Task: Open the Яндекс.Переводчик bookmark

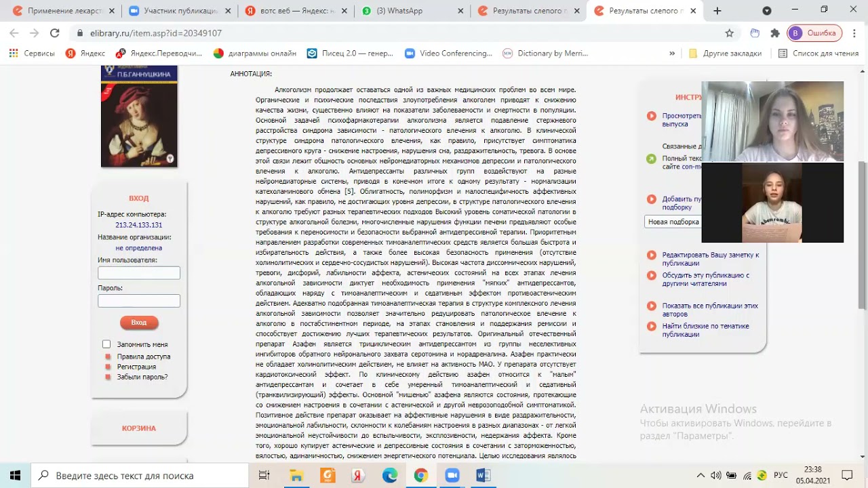Action: coord(159,54)
